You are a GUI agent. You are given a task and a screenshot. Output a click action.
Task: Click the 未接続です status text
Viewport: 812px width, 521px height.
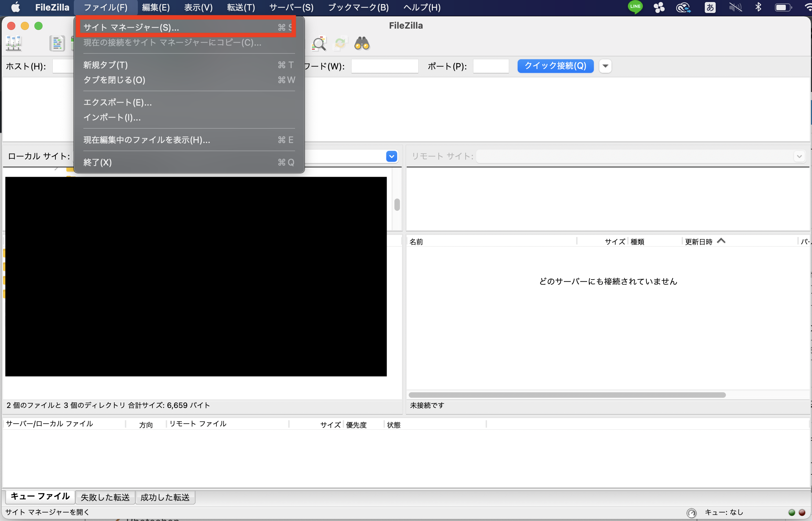pyautogui.click(x=427, y=405)
